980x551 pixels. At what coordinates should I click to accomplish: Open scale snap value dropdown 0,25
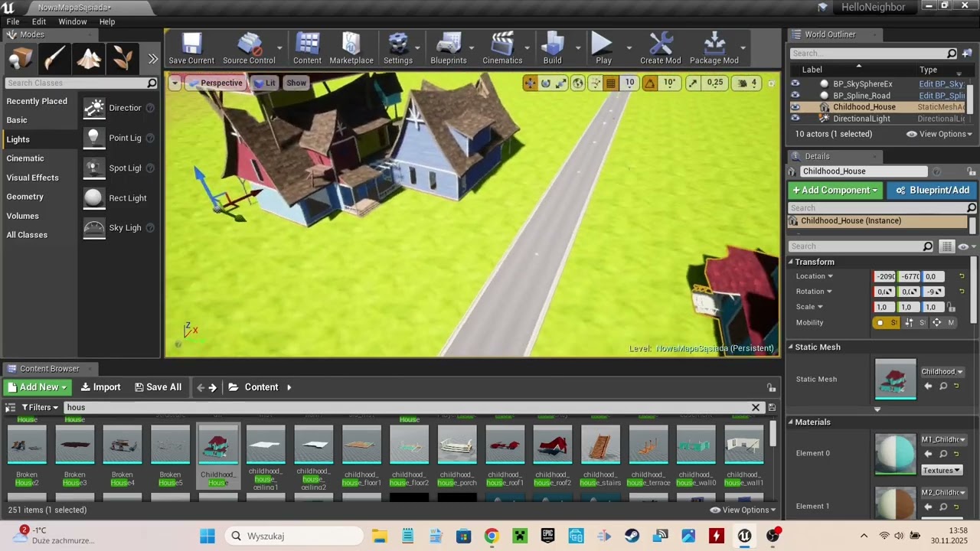(715, 83)
